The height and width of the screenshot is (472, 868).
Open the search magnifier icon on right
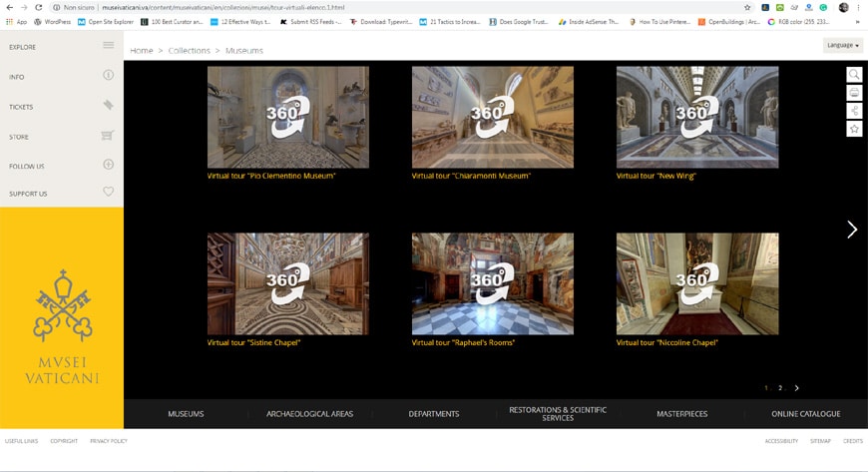pyautogui.click(x=854, y=74)
